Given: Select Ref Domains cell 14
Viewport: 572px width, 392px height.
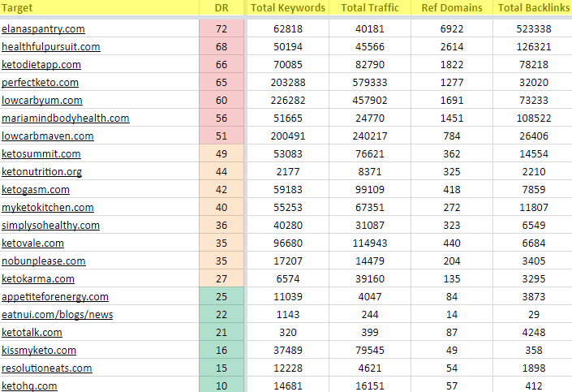Looking at the screenshot, I should [452, 315].
